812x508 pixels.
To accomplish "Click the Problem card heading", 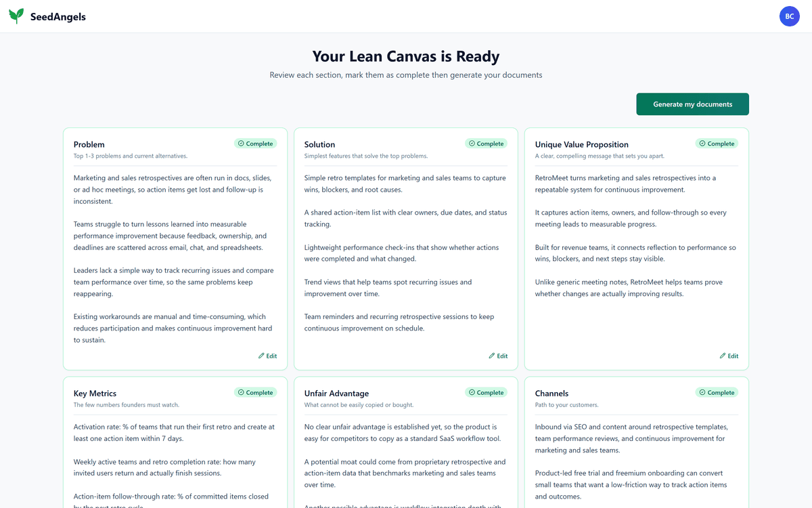I will point(89,144).
